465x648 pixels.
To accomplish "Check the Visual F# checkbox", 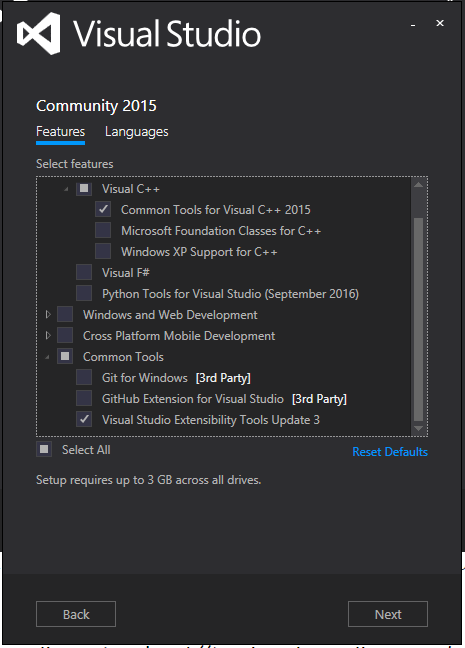I will (x=84, y=273).
